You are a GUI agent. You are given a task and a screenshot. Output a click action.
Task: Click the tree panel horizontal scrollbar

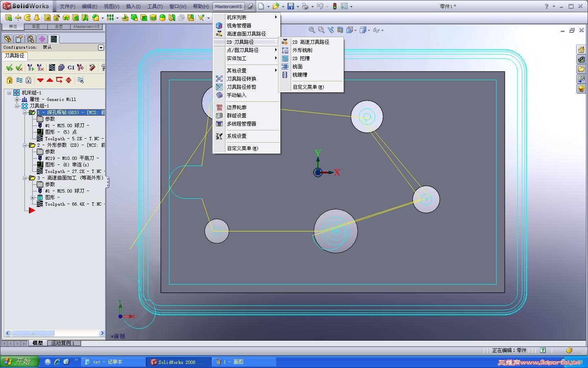55,333
